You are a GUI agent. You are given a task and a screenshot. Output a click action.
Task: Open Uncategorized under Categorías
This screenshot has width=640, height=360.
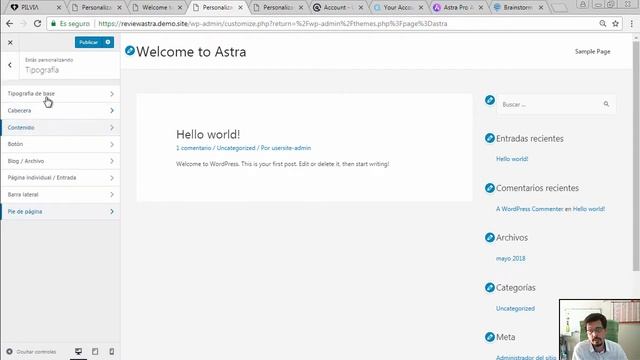tap(515, 308)
